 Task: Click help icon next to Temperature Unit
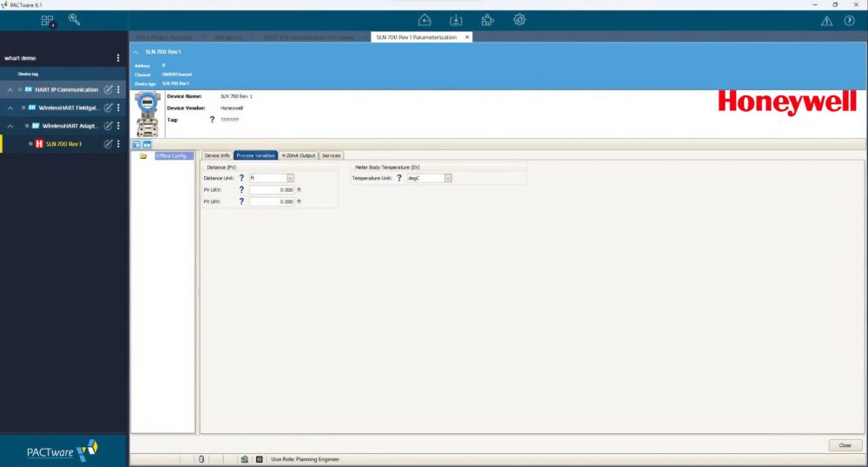[x=399, y=178]
